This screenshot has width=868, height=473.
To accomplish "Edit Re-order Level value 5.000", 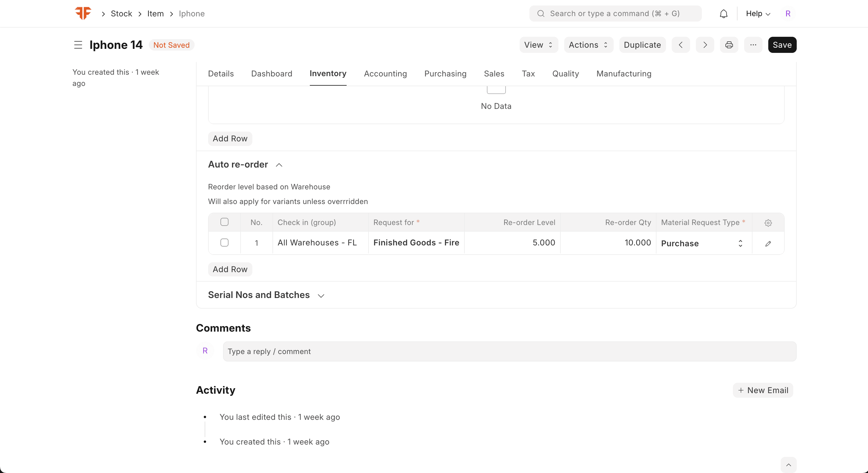I will pyautogui.click(x=512, y=243).
